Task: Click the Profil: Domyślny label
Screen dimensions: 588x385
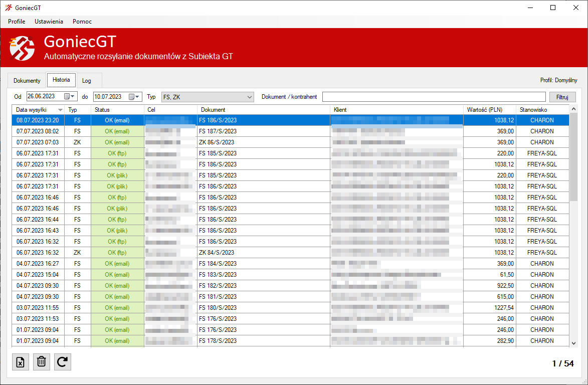Action: pyautogui.click(x=558, y=80)
